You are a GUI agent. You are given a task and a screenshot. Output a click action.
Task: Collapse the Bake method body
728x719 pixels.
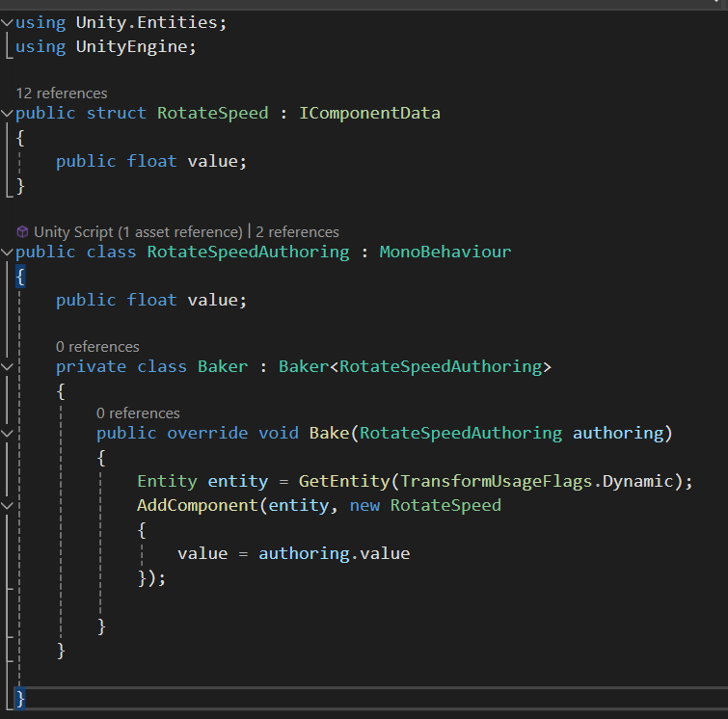(x=7, y=433)
